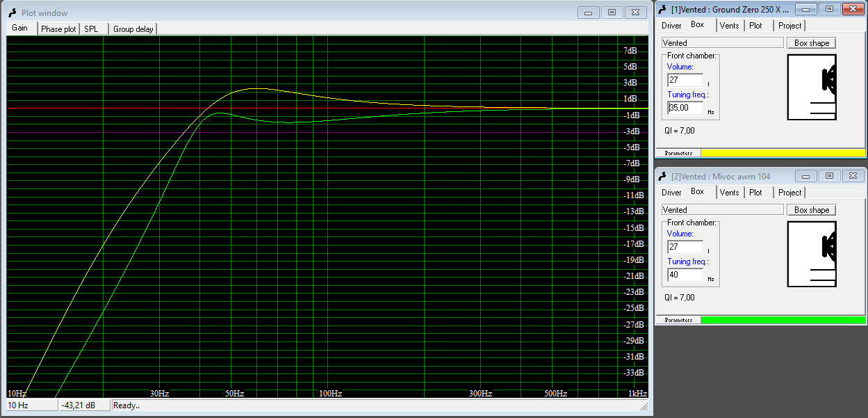
Task: Open Driver tab in Ground Zero window
Action: pos(671,26)
